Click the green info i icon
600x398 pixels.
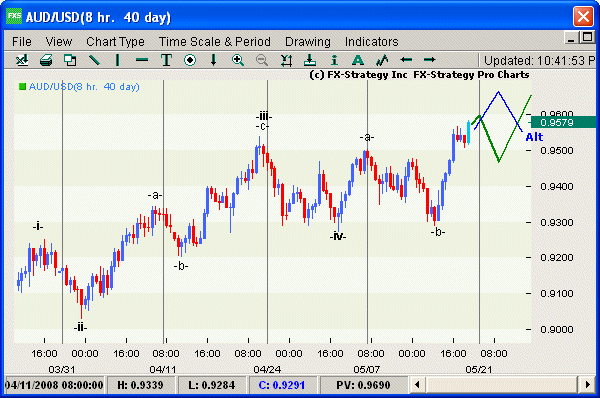click(334, 60)
